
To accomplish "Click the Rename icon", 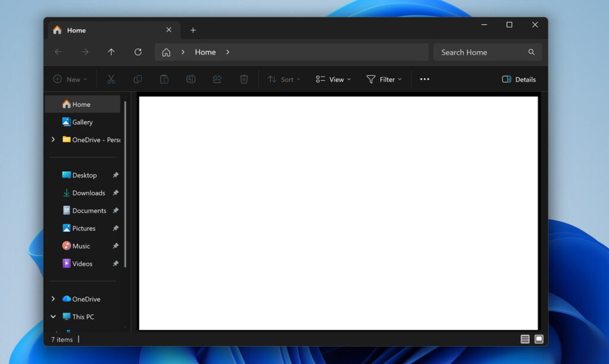I will tap(190, 79).
